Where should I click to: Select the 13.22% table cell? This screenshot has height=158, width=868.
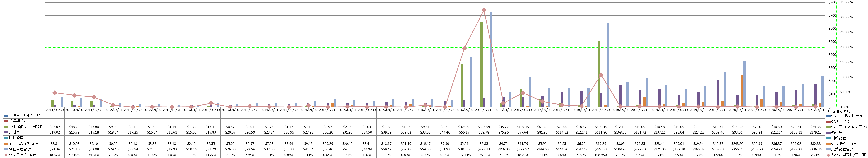pyautogui.click(x=211, y=155)
